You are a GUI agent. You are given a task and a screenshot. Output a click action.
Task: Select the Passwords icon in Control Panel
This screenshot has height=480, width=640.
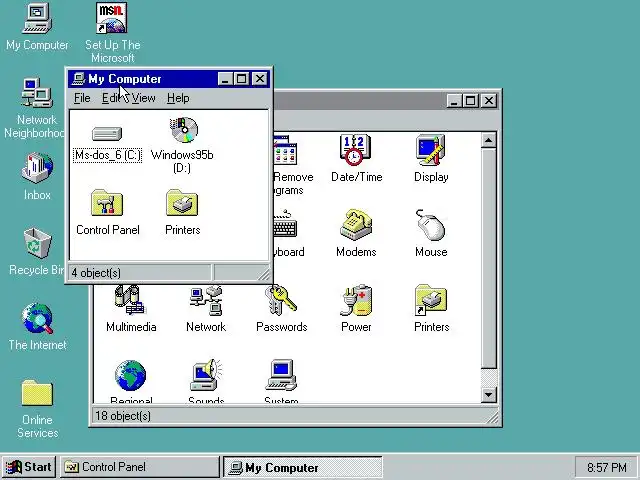pyautogui.click(x=281, y=300)
